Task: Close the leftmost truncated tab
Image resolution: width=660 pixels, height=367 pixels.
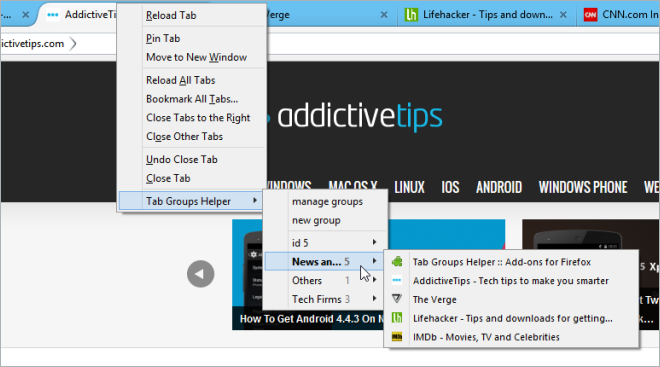Action: tap(26, 15)
